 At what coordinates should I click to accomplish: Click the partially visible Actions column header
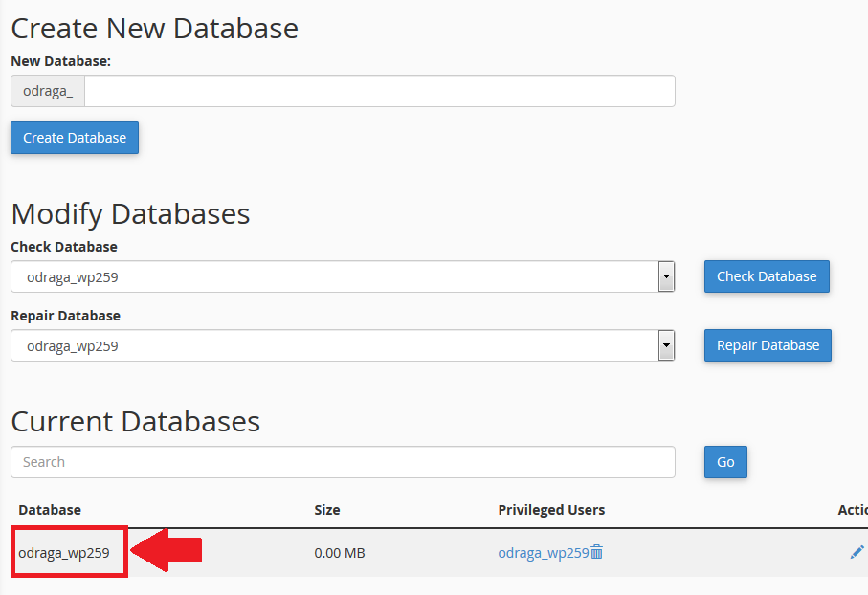point(853,509)
